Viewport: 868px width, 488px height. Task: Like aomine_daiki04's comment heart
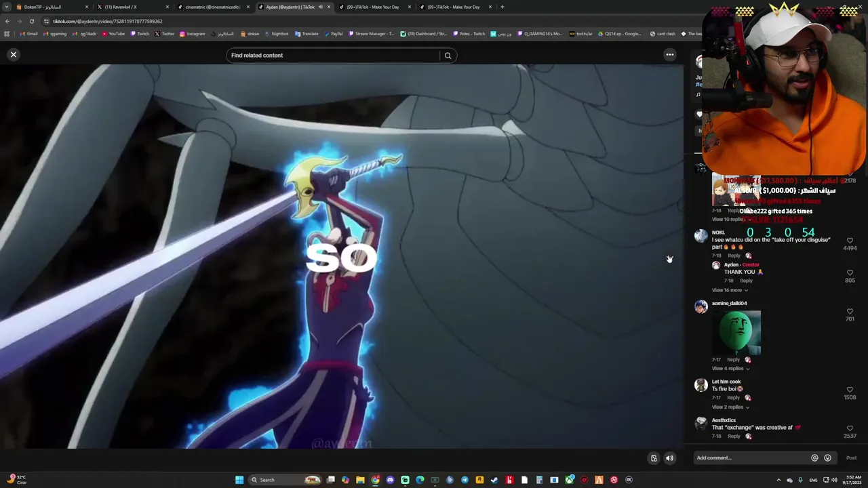point(850,311)
